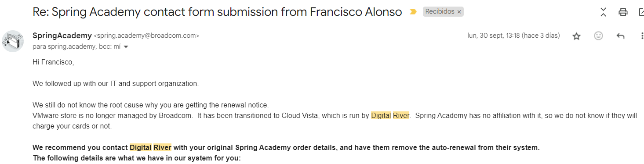Click the 'lun, 30 sept, 13:18' timestamp

pyautogui.click(x=494, y=36)
